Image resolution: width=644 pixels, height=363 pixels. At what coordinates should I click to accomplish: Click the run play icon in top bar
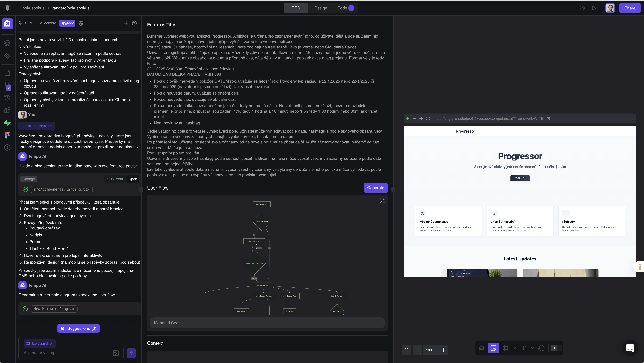point(594,8)
